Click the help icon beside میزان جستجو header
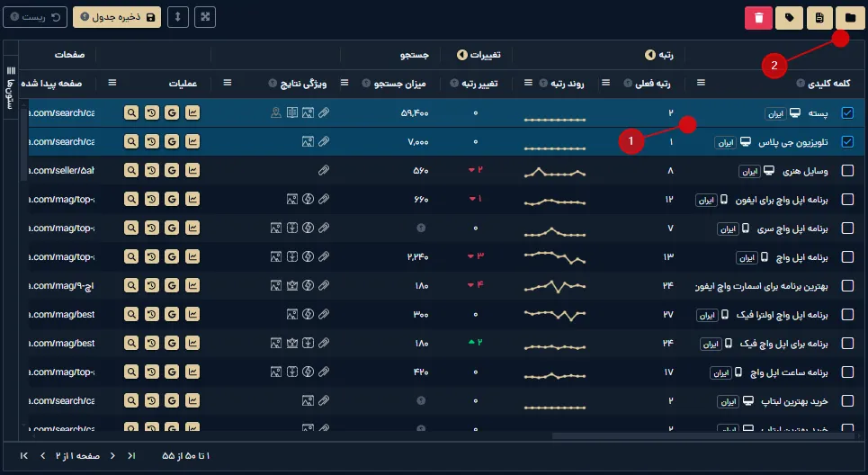The width and height of the screenshot is (868, 475). [366, 83]
